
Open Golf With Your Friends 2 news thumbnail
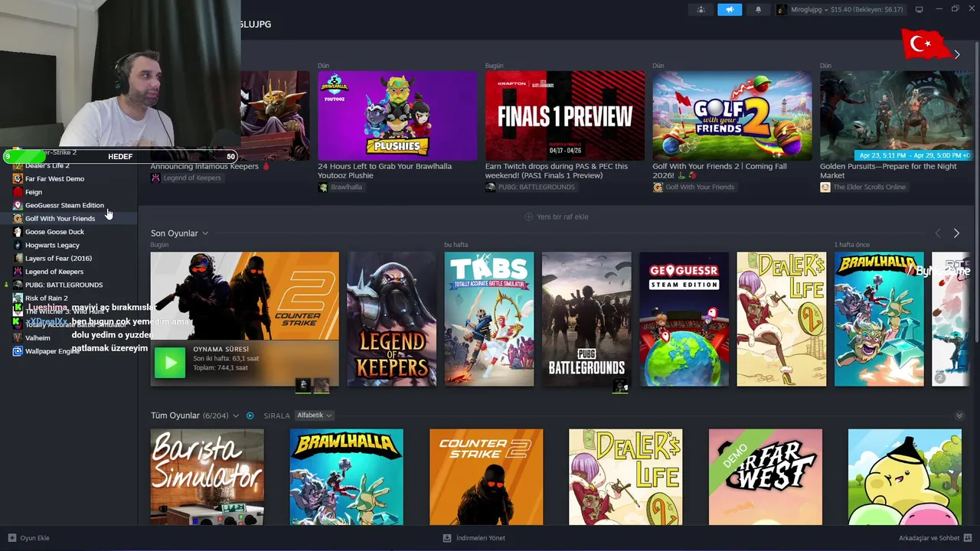tap(732, 116)
